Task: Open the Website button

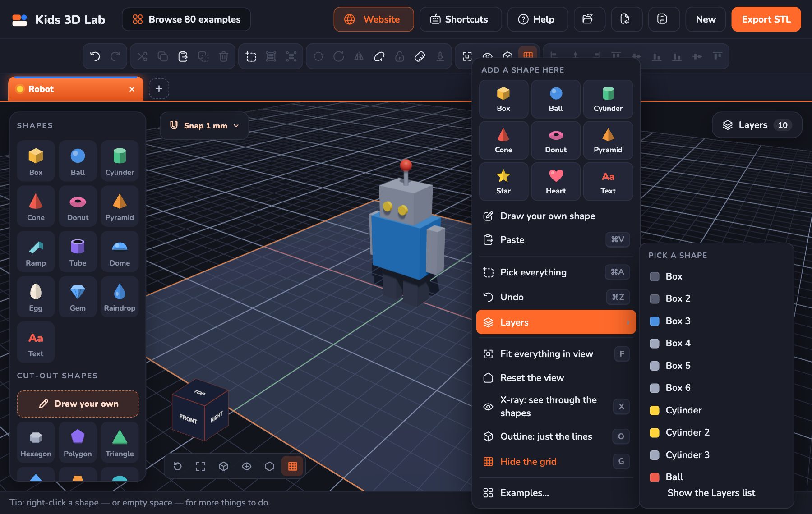Action: point(374,19)
